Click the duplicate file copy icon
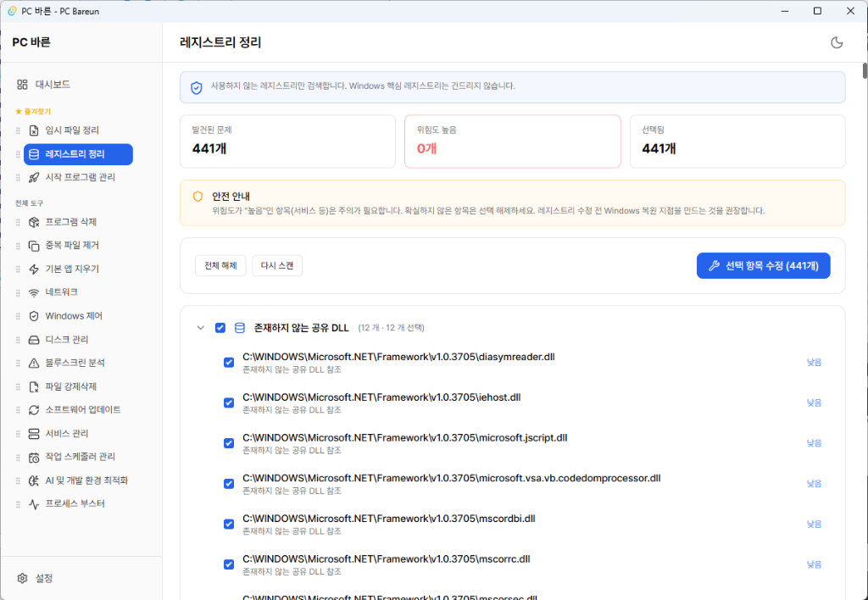 34,245
